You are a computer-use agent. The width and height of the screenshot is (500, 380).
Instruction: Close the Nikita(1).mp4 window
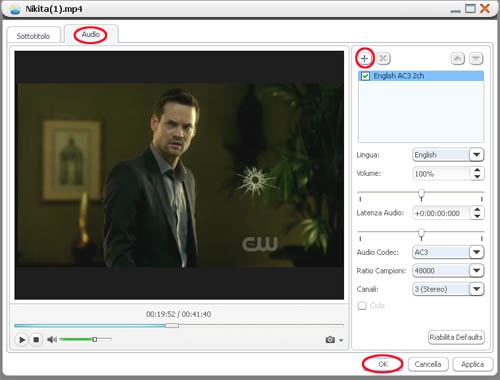point(485,9)
